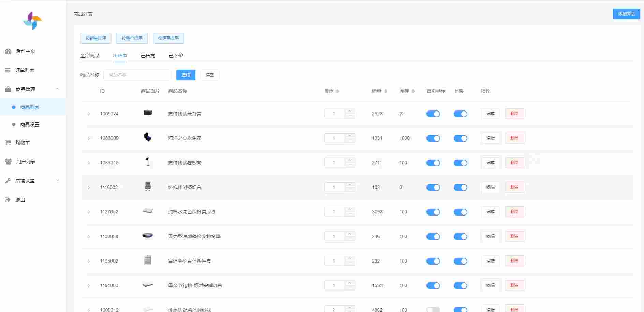Image resolution: width=644 pixels, height=312 pixels.
Task: Click the 购物车 cart icon
Action: (x=8, y=143)
